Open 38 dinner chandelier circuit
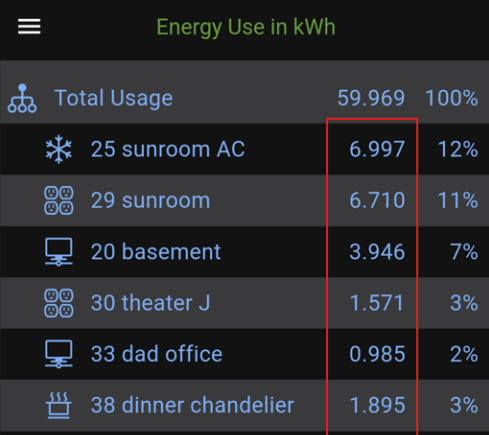The image size is (489, 435). [244, 405]
